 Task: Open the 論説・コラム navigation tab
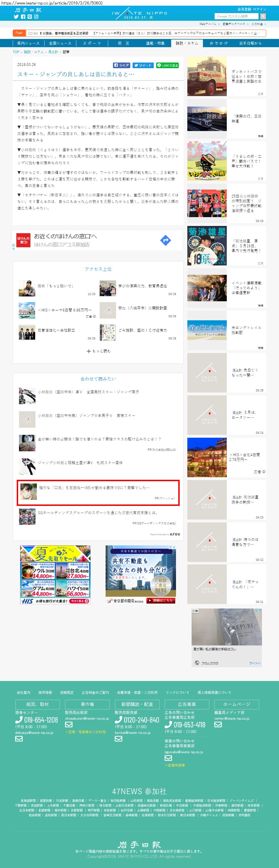point(187,43)
